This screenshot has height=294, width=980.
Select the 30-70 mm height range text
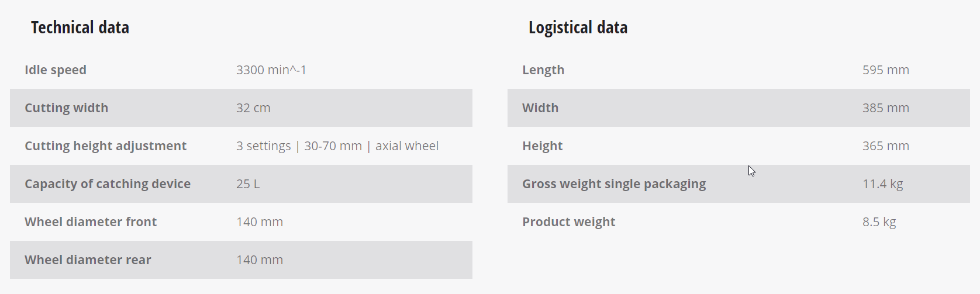[333, 146]
